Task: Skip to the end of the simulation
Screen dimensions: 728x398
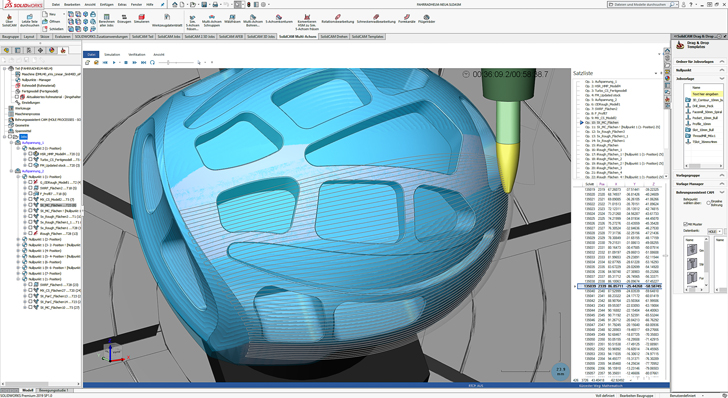Action: [143, 62]
